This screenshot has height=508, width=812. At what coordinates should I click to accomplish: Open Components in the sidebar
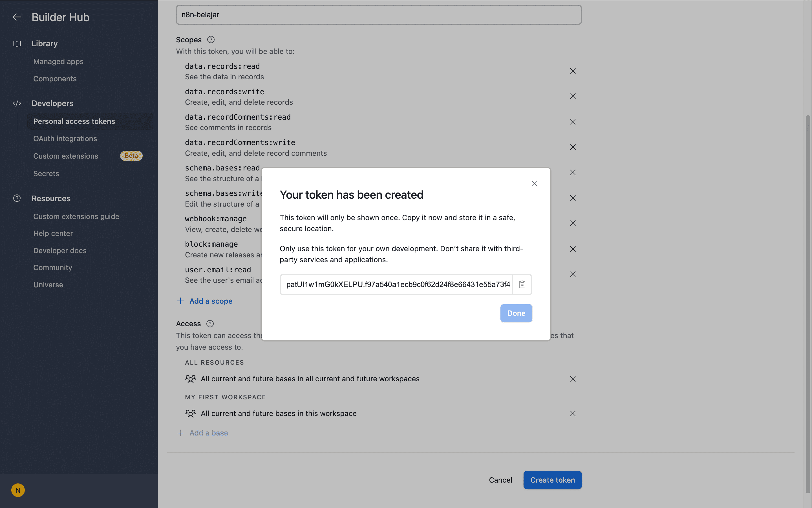pyautogui.click(x=55, y=79)
